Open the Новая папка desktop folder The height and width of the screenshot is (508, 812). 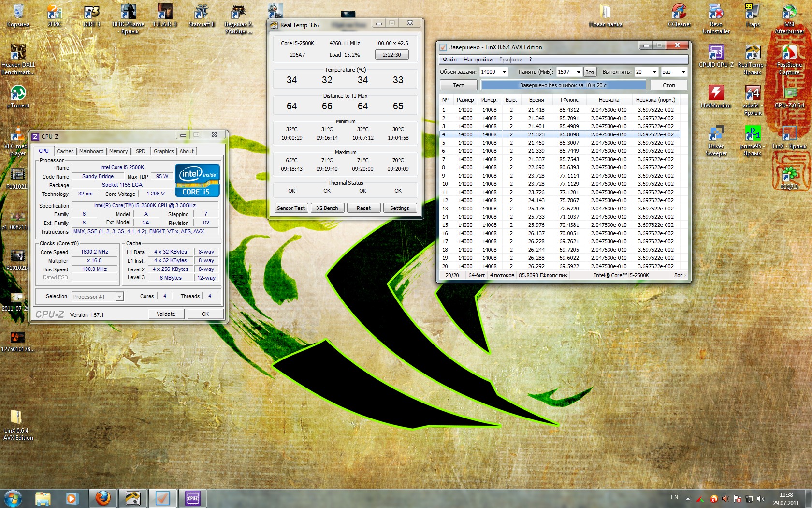606,15
